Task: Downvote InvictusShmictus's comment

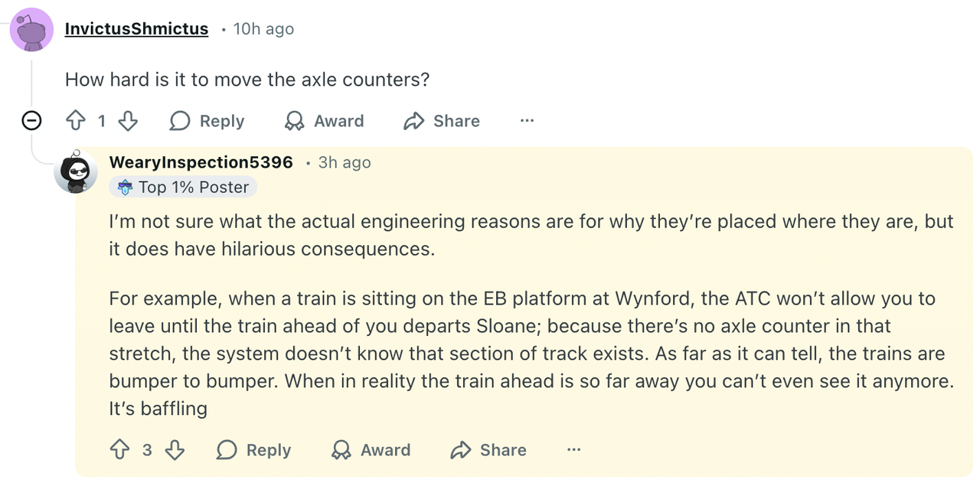Action: (x=128, y=121)
